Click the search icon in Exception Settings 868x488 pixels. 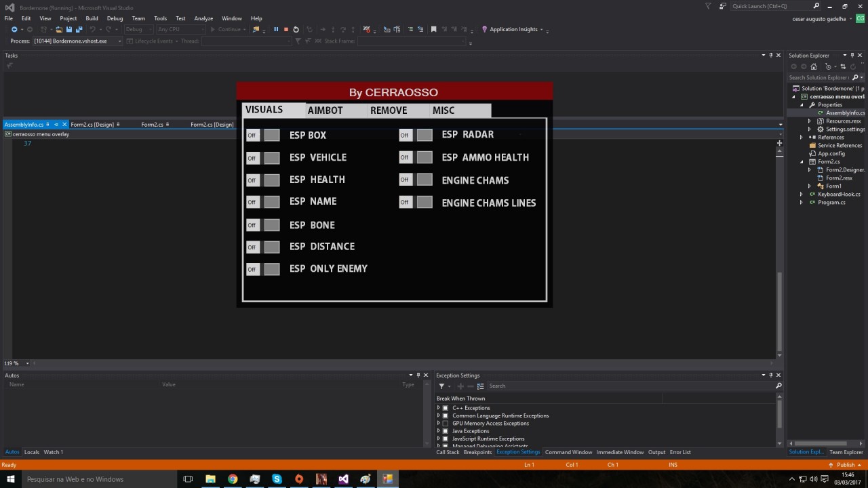778,386
